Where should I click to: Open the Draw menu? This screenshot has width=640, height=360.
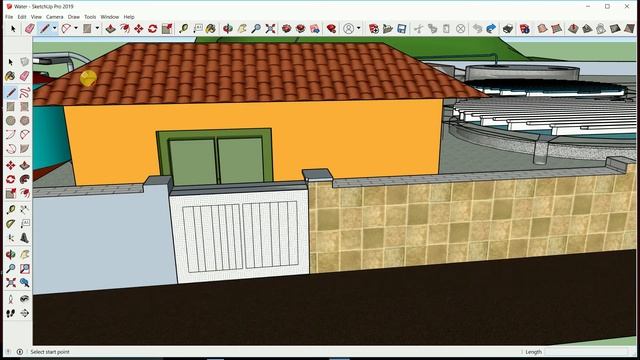pos(74,17)
